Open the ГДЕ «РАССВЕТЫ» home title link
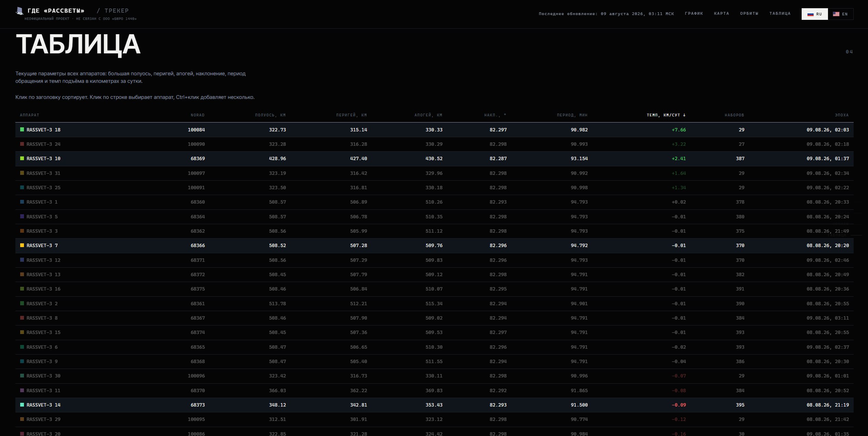 (x=56, y=11)
